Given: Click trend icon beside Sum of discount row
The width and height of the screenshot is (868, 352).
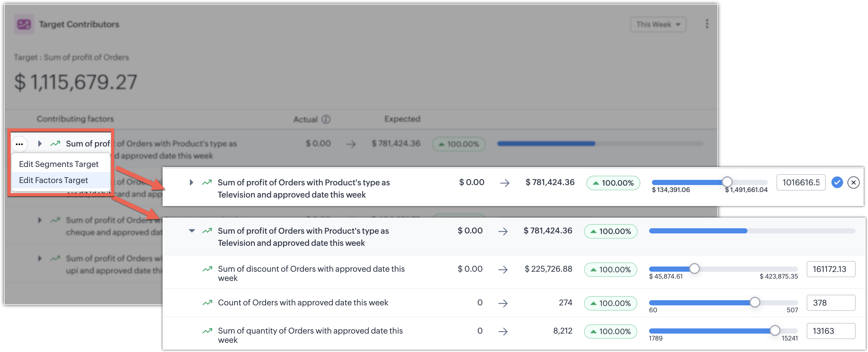Looking at the screenshot, I should pyautogui.click(x=207, y=269).
